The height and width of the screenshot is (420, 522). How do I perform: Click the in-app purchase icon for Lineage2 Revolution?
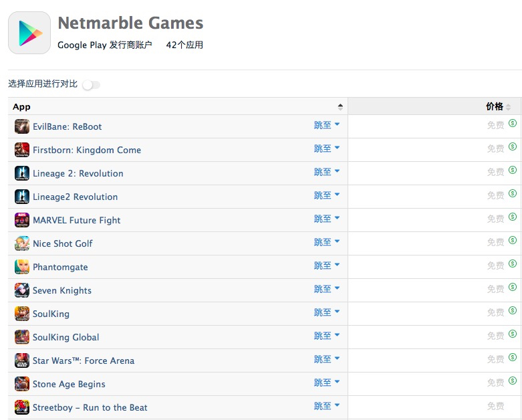click(x=513, y=193)
